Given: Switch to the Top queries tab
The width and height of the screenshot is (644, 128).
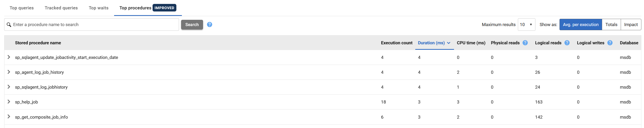Looking at the screenshot, I should [22, 8].
